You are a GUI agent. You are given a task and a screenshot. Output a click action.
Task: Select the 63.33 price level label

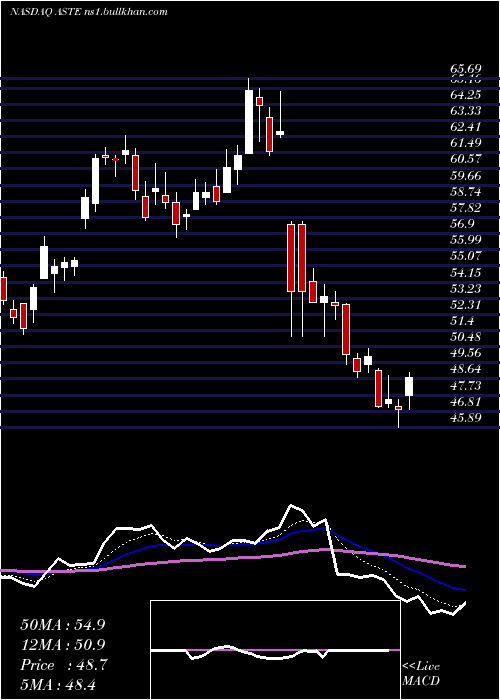(x=466, y=111)
